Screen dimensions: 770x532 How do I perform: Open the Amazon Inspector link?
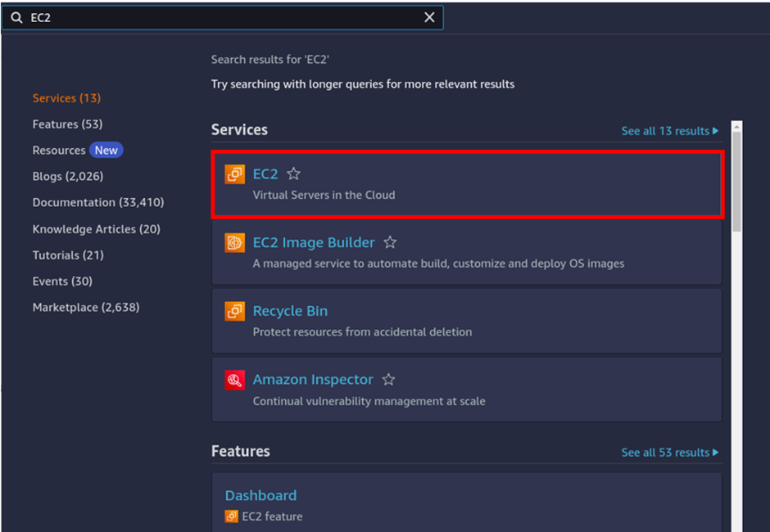pos(313,380)
